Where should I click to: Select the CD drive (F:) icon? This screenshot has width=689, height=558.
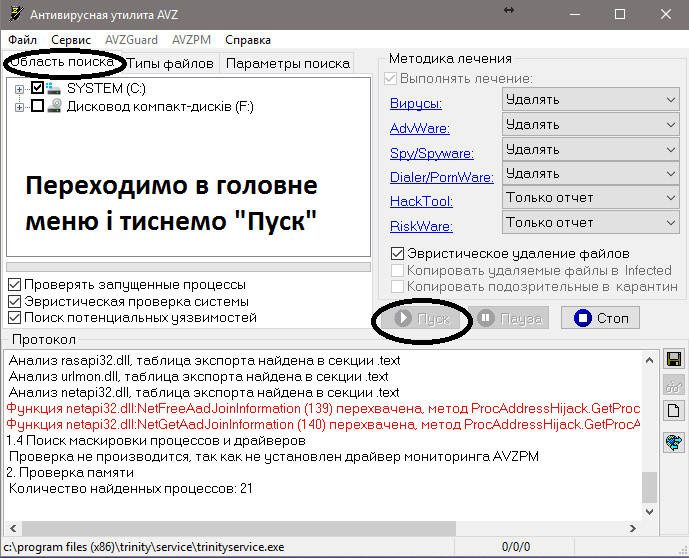[54, 107]
